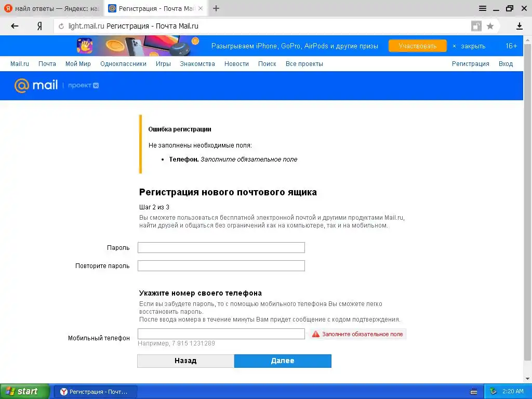Click the 'Ошибка регистрации' heading
Image resolution: width=532 pixels, height=399 pixels.
click(x=180, y=129)
